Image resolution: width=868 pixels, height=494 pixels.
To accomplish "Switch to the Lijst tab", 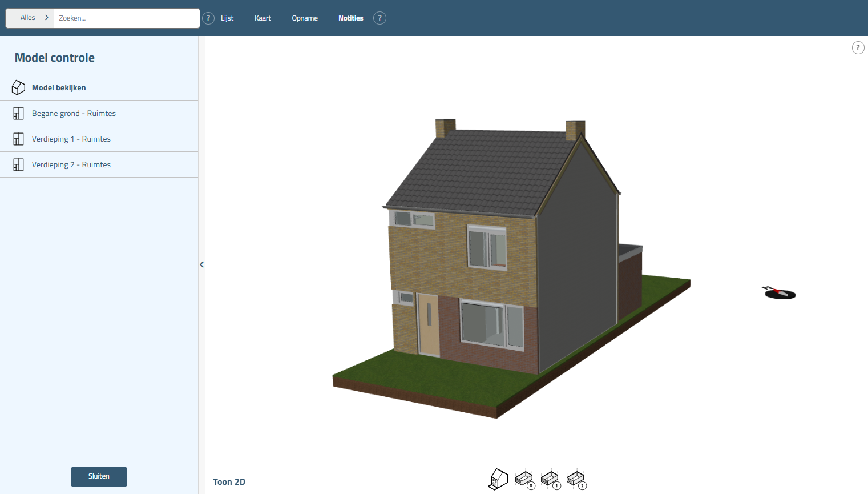I will pos(227,18).
